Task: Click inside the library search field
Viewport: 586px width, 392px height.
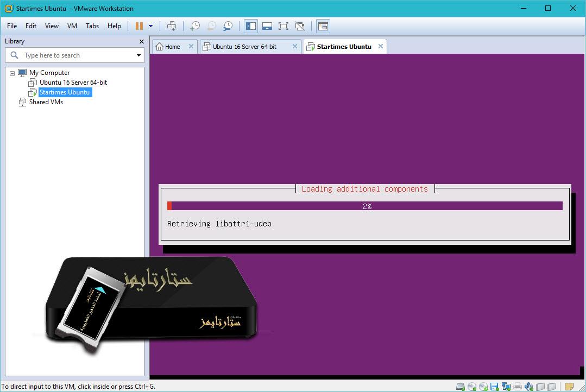Action: point(71,55)
